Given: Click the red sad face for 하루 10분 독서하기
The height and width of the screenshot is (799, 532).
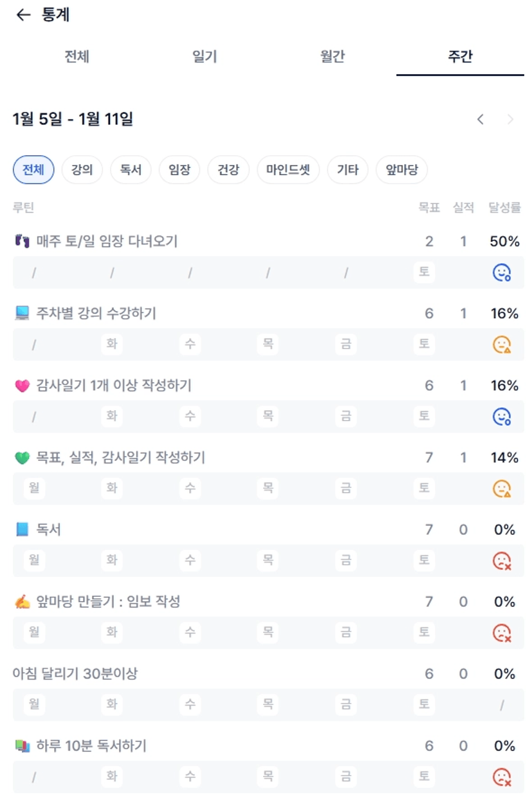Looking at the screenshot, I should [501, 777].
